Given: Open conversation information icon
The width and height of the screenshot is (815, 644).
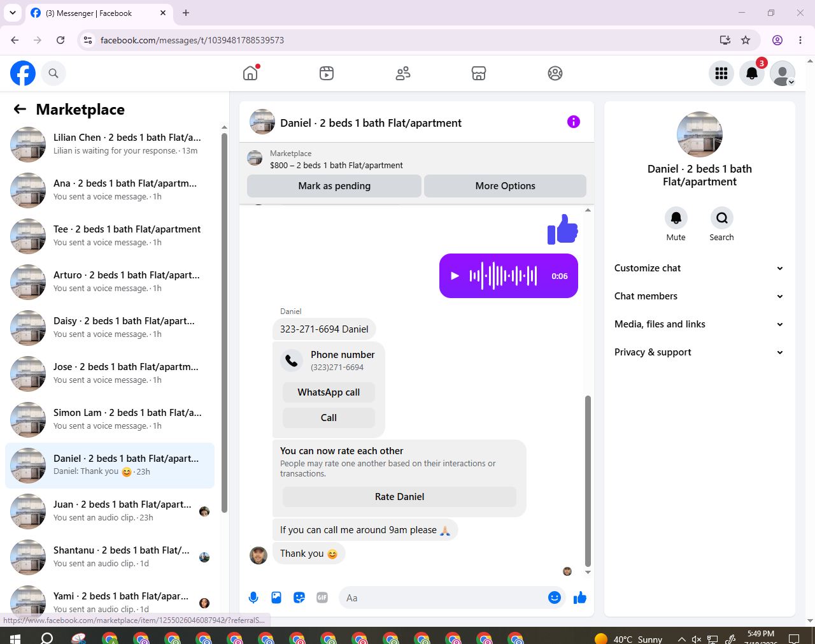Looking at the screenshot, I should [x=574, y=122].
